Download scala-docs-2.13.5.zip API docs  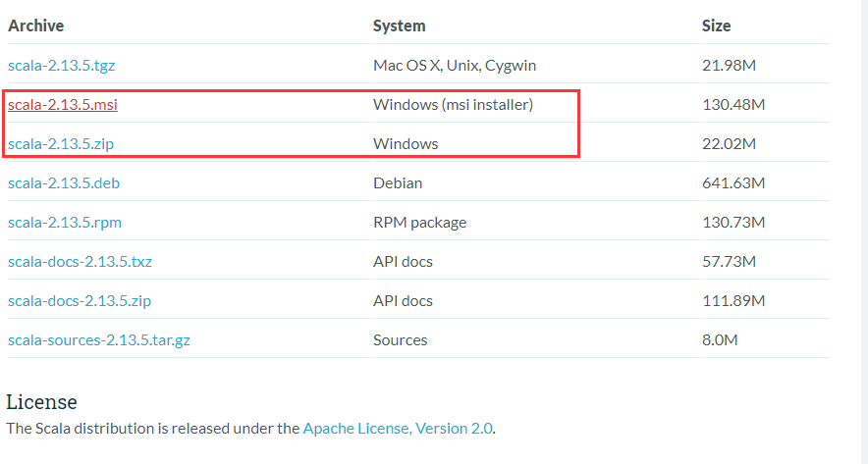coord(80,301)
